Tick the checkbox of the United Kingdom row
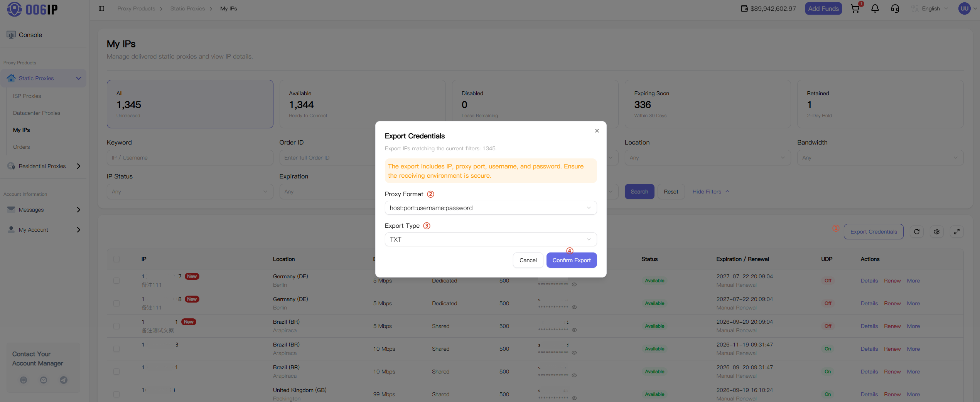This screenshot has height=402, width=980. (116, 394)
